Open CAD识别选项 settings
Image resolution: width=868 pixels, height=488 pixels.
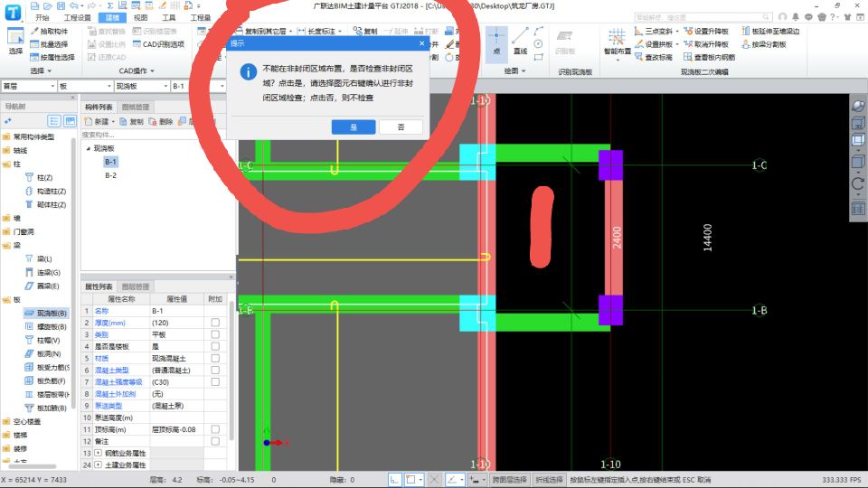(158, 44)
